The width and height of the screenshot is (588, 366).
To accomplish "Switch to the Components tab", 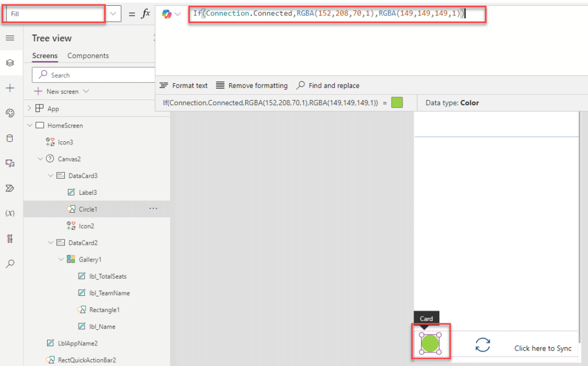I will click(88, 56).
